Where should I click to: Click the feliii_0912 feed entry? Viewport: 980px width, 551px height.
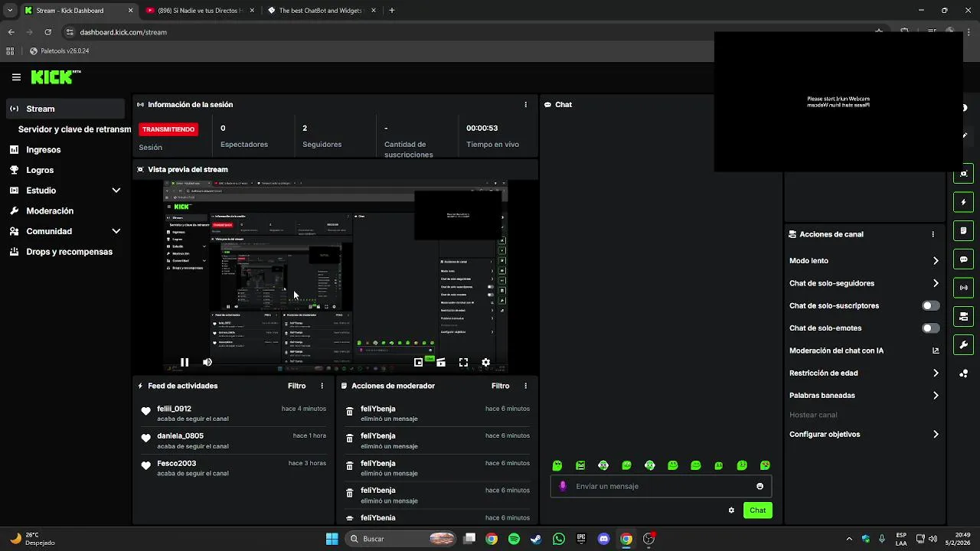click(x=234, y=414)
